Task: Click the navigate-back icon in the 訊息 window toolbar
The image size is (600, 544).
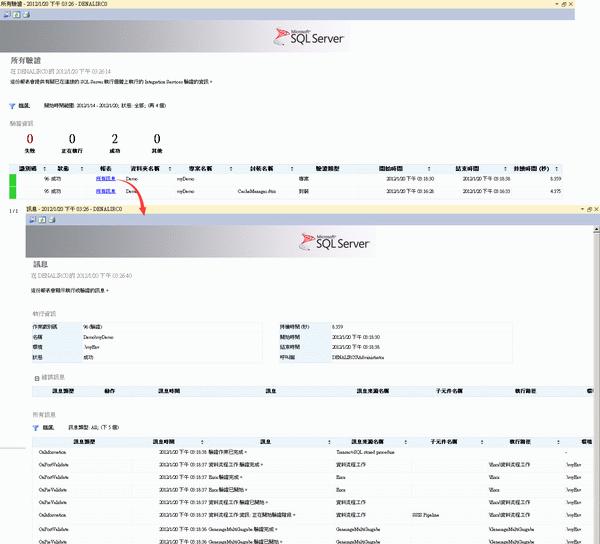Action: (32, 220)
